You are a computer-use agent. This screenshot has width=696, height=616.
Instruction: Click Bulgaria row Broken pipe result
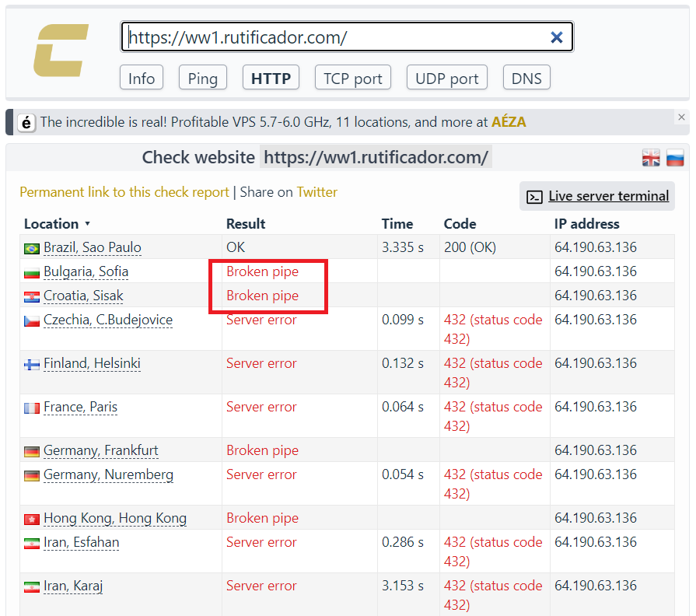click(262, 271)
